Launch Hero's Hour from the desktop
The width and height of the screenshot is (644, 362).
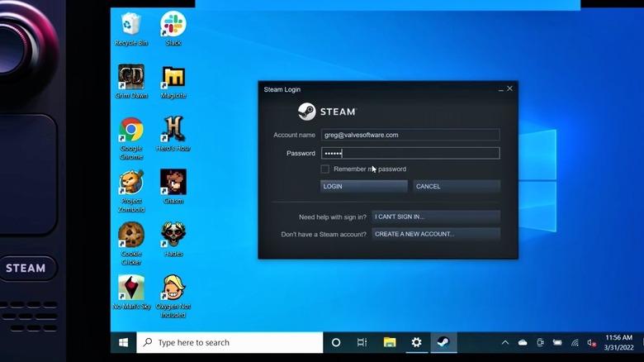pyautogui.click(x=173, y=131)
